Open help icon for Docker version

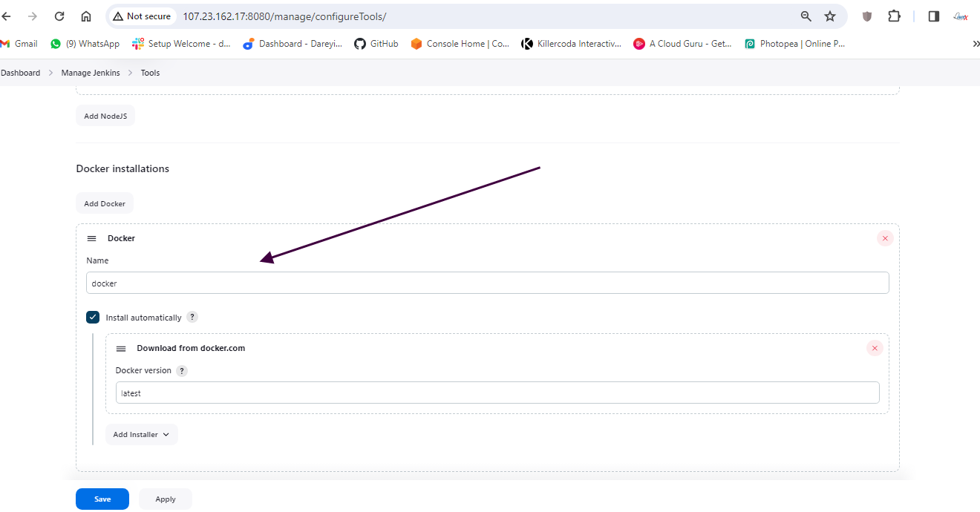(x=182, y=370)
